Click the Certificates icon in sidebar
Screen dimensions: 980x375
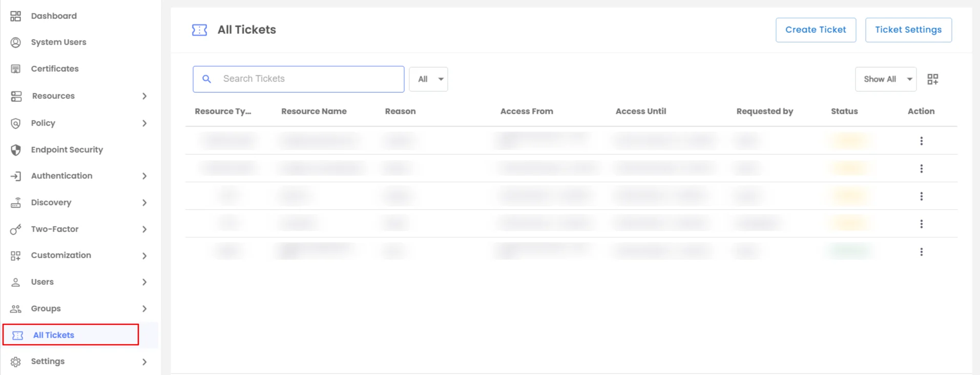pyautogui.click(x=16, y=69)
